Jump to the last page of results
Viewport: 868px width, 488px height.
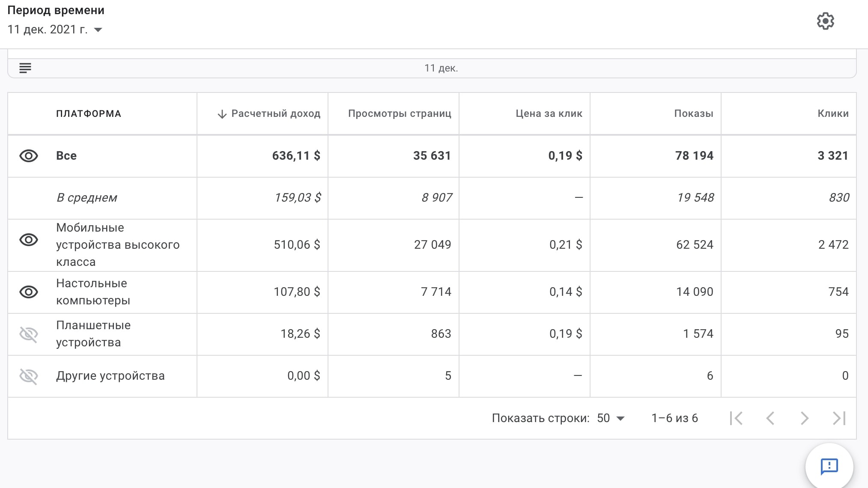pos(839,418)
